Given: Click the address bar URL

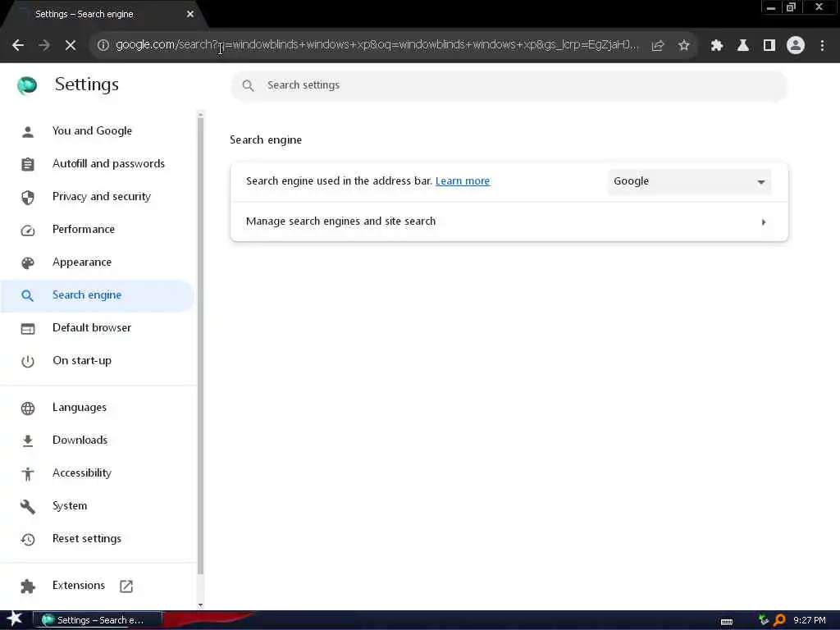Looking at the screenshot, I should [x=377, y=45].
